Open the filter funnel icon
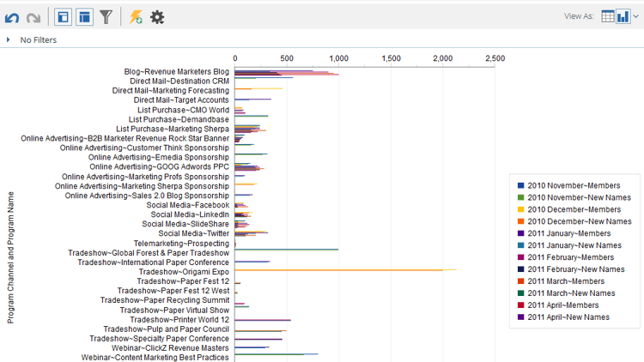Screen dimensions: 644x362 click(x=106, y=17)
